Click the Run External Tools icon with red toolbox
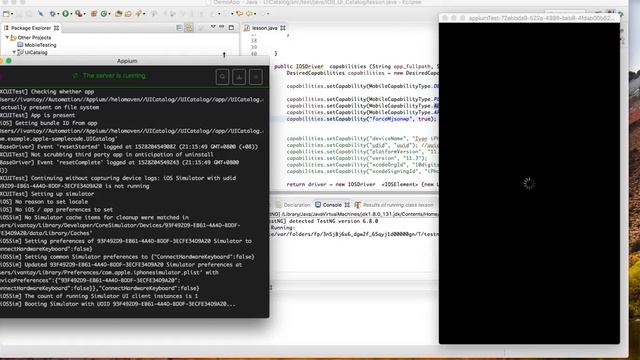The width and height of the screenshot is (640, 360). coord(79,13)
